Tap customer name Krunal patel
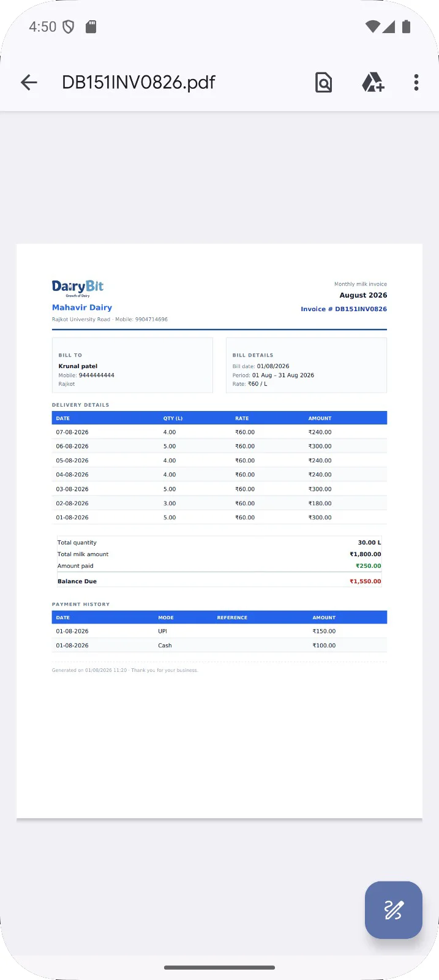Screen dimensions: 439x980 [x=78, y=366]
